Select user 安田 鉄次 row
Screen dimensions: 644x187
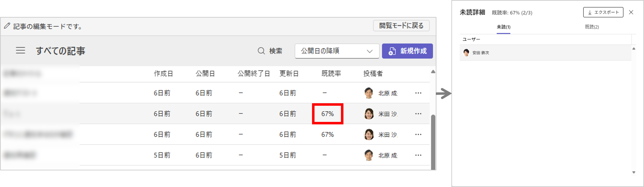tap(545, 53)
